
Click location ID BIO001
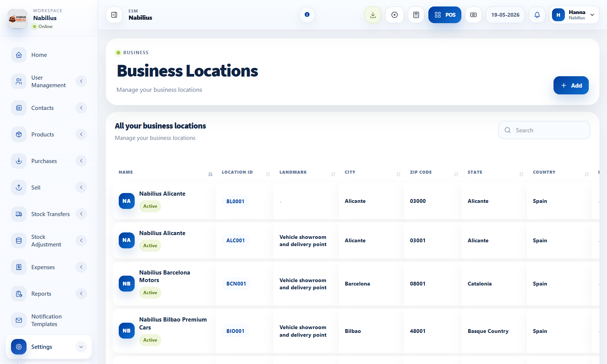[235, 331]
